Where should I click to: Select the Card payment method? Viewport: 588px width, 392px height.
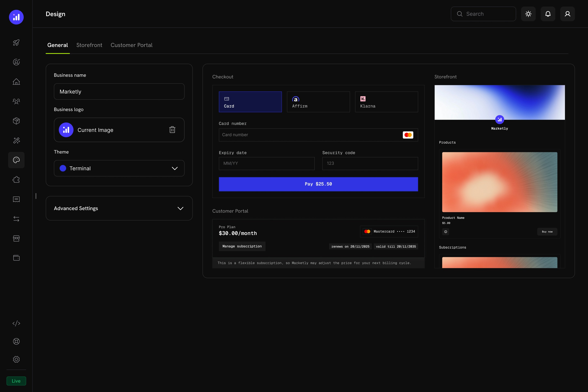pyautogui.click(x=250, y=102)
